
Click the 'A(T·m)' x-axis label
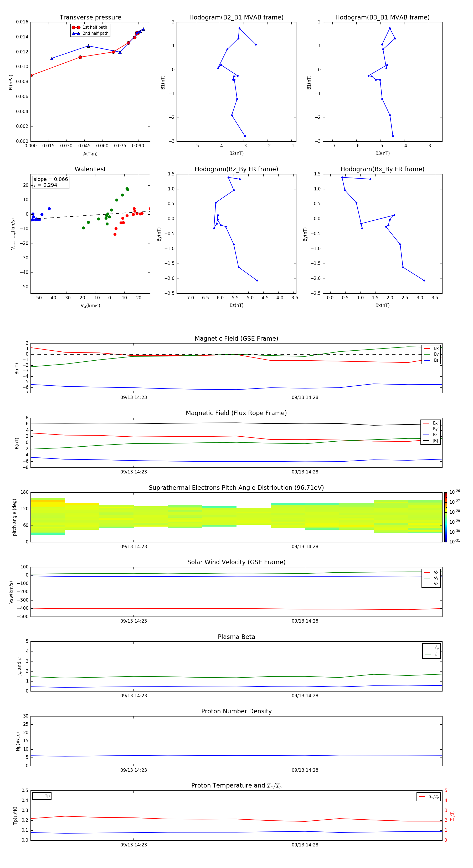(x=90, y=154)
